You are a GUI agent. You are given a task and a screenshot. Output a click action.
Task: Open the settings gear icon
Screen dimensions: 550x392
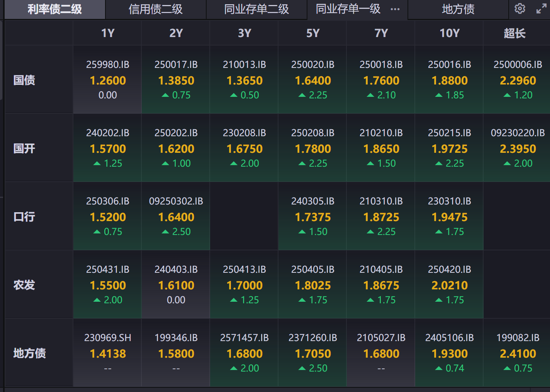[520, 8]
